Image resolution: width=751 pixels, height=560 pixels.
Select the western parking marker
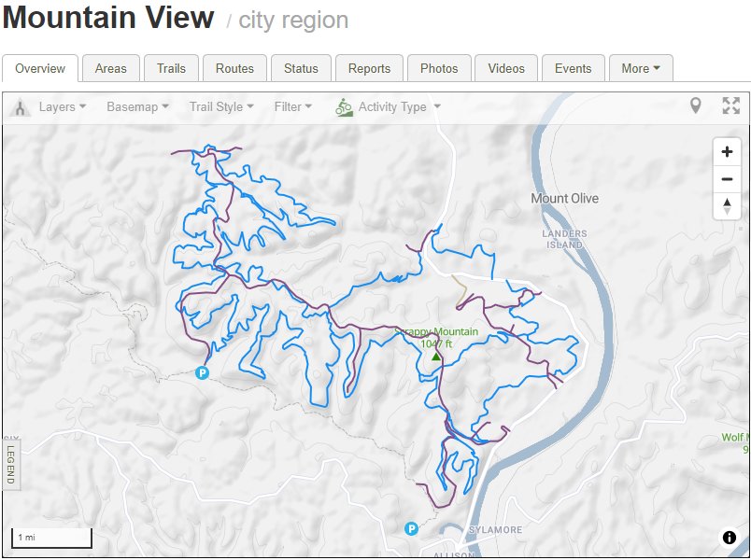202,372
